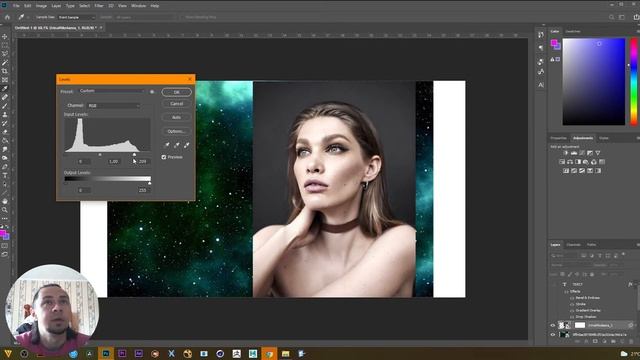Open the Sample Size dropdown
640x360 pixels.
click(x=76, y=17)
